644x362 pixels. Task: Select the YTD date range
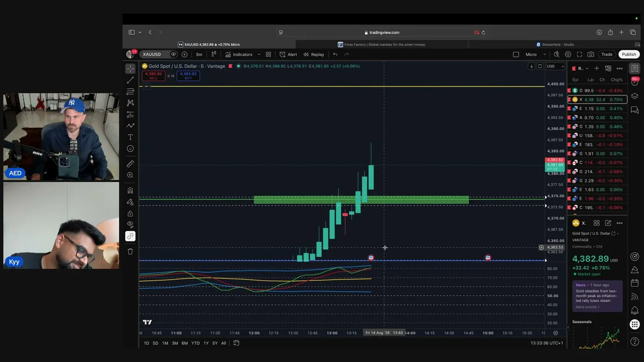[195, 343]
